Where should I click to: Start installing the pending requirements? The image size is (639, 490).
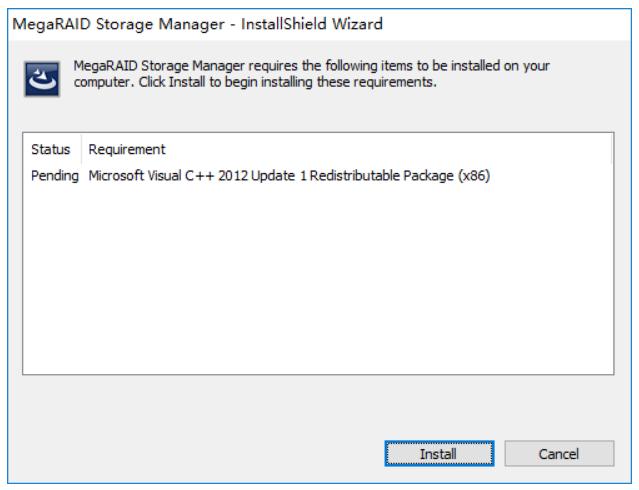click(x=439, y=453)
